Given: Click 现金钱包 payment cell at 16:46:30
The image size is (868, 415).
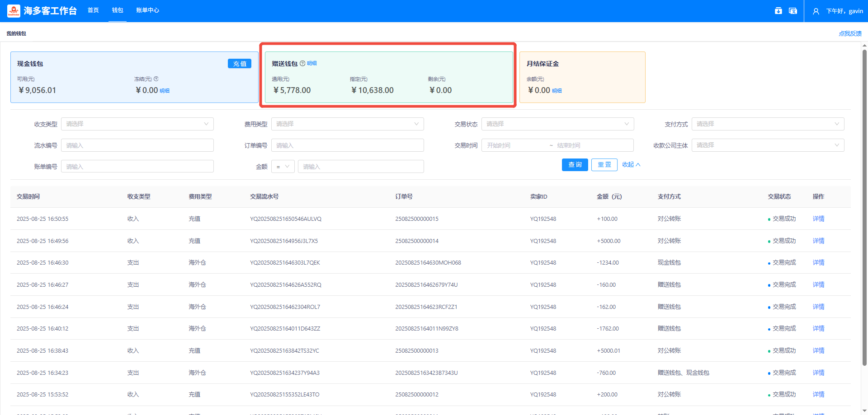Looking at the screenshot, I should click(669, 263).
